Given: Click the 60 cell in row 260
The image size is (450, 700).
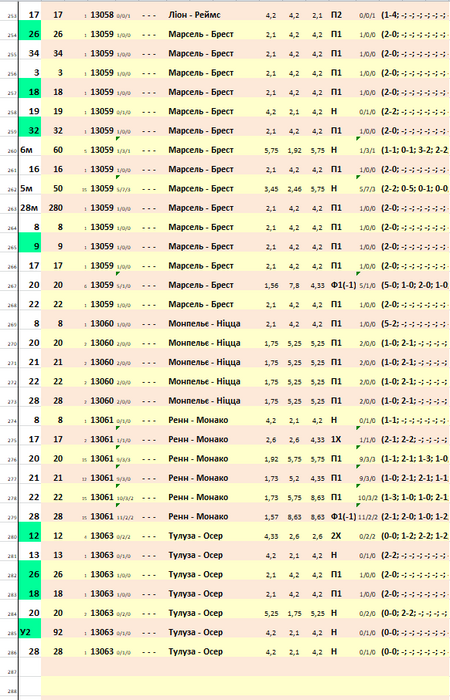Looking at the screenshot, I should [x=58, y=150].
